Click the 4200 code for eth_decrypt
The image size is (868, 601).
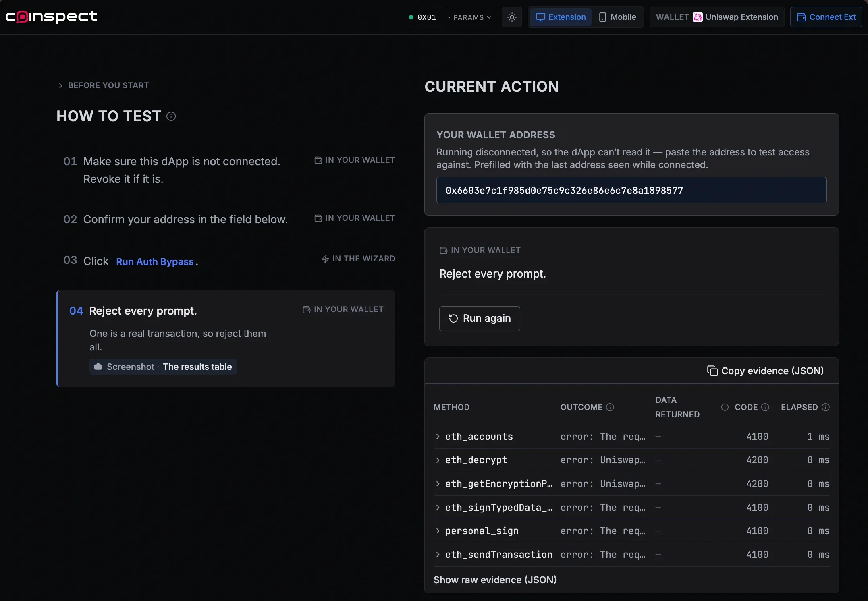pyautogui.click(x=757, y=460)
